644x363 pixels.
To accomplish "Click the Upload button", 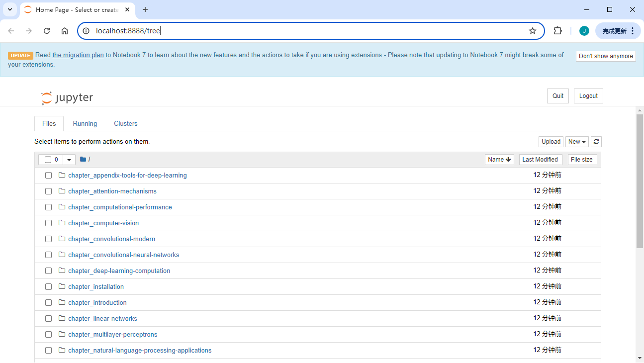I will click(551, 142).
